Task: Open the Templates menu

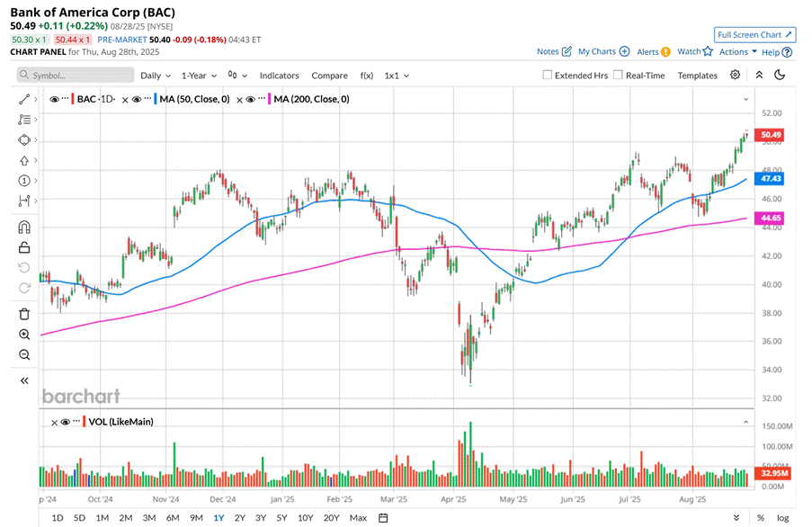Action: click(698, 76)
